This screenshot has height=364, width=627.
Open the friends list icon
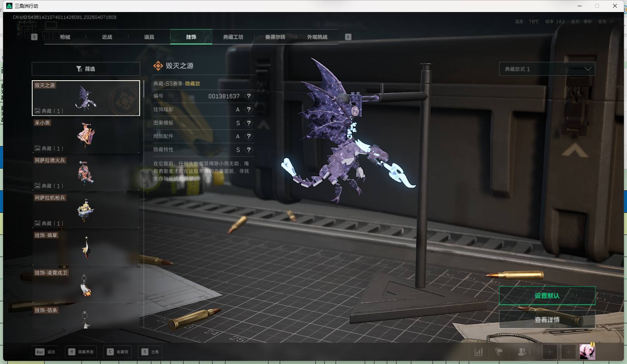(x=523, y=352)
